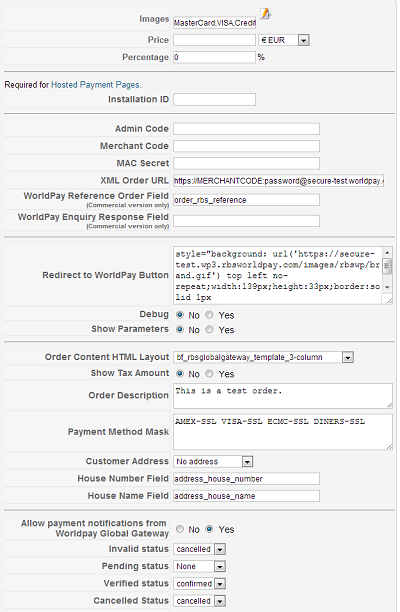Select Yes for Show Tax Amount
This screenshot has width=400, height=612.
point(209,374)
